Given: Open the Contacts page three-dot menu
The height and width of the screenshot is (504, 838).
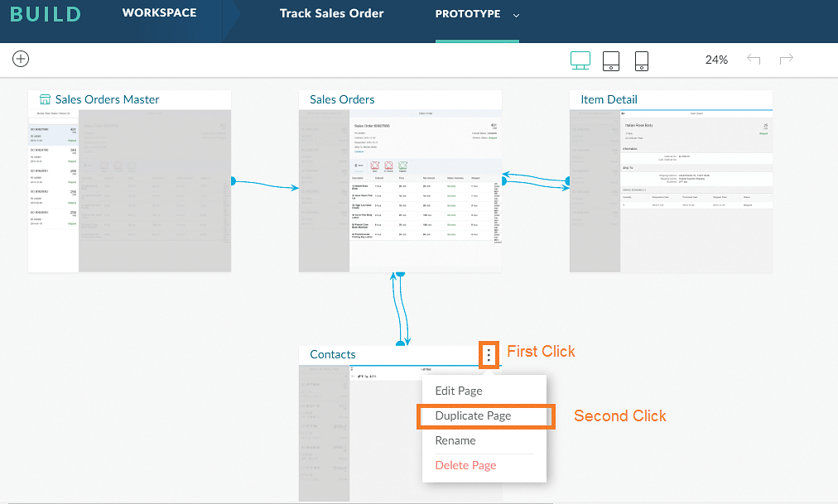Looking at the screenshot, I should [489, 355].
